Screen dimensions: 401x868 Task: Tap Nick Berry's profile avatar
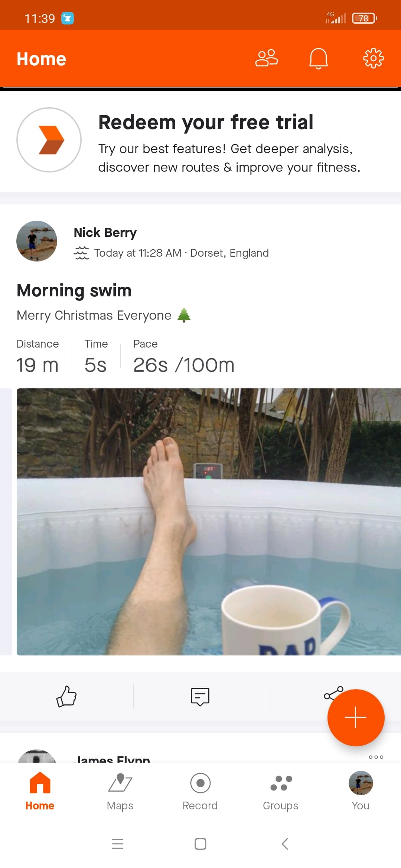(x=37, y=241)
